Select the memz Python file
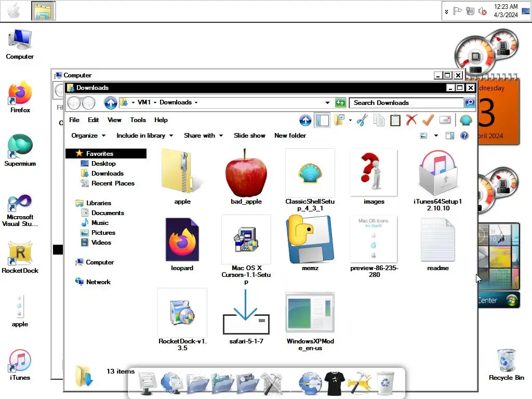The height and width of the screenshot is (399, 532). pos(310,244)
